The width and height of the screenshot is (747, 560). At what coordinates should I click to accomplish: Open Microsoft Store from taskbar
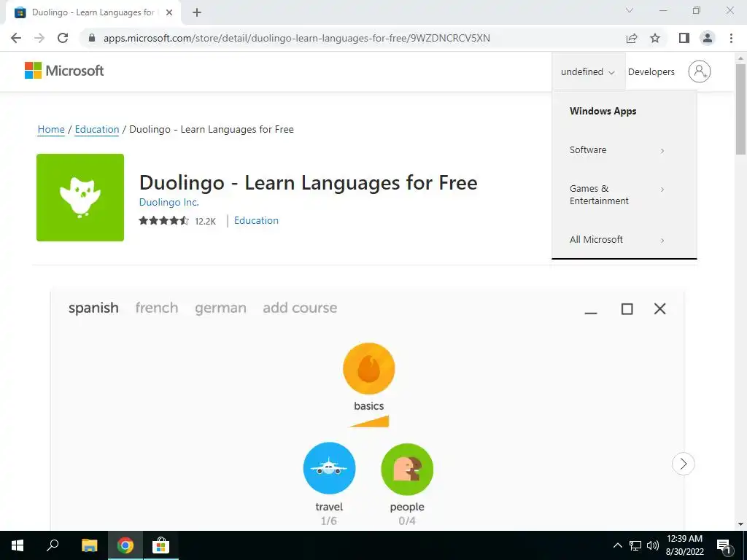pyautogui.click(x=161, y=545)
